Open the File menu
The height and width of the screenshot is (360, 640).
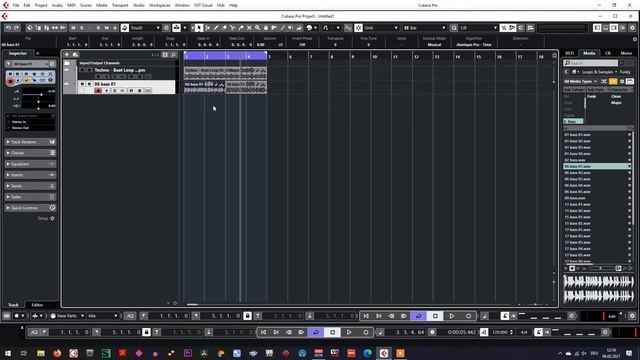(x=16, y=5)
